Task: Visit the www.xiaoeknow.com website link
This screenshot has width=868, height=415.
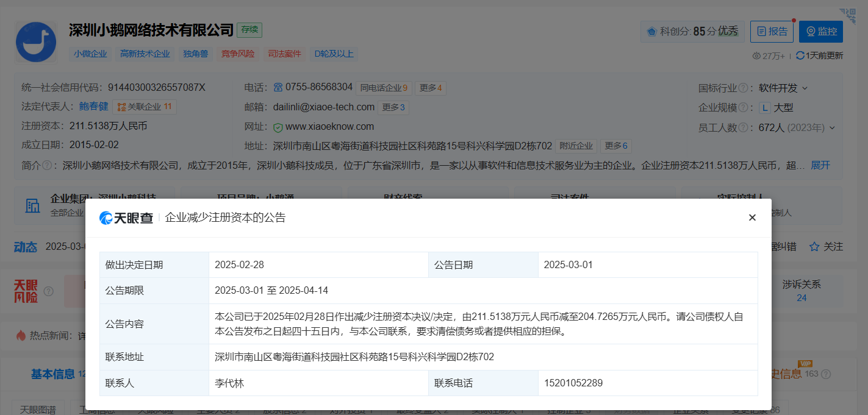Action: (329, 127)
